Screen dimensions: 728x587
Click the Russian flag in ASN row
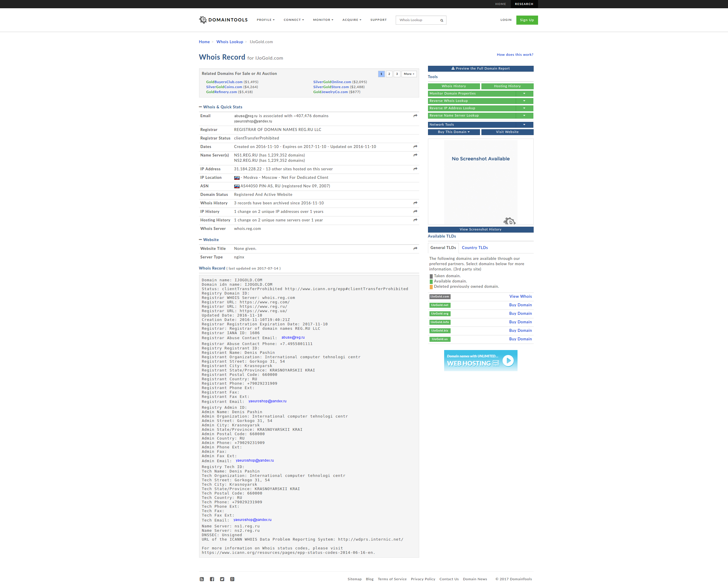click(237, 186)
